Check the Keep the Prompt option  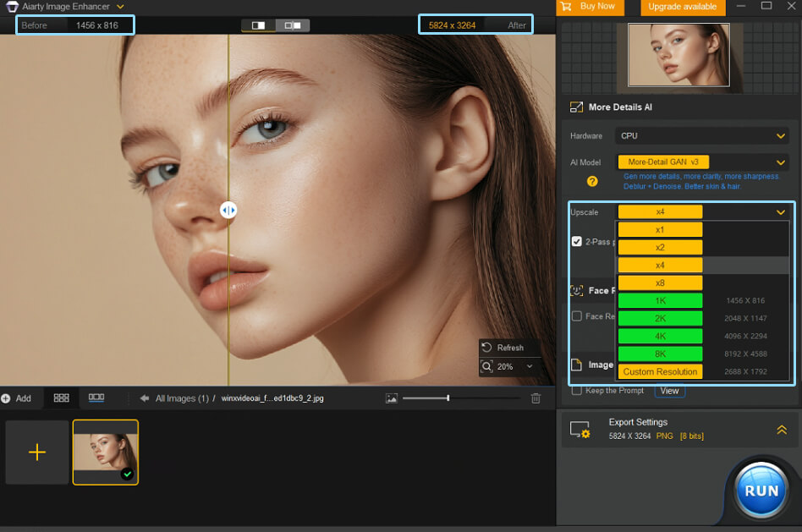pyautogui.click(x=575, y=392)
